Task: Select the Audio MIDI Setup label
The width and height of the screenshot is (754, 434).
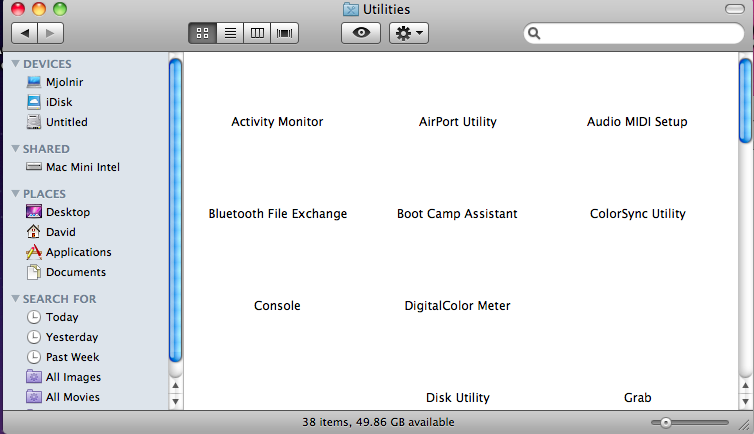Action: [637, 122]
